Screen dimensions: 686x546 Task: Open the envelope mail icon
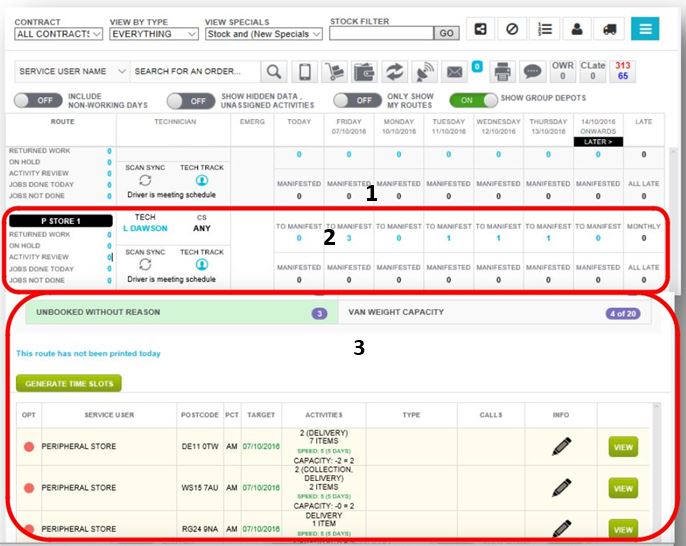(x=455, y=71)
